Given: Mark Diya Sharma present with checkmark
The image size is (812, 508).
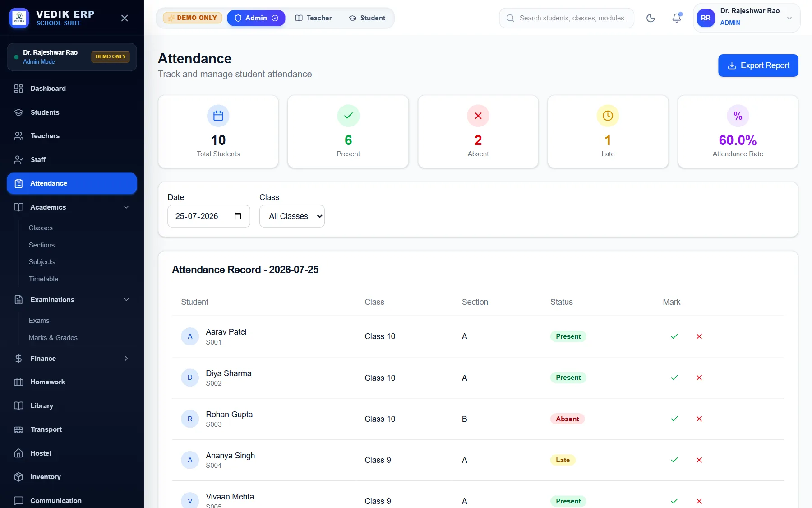Looking at the screenshot, I should [674, 378].
